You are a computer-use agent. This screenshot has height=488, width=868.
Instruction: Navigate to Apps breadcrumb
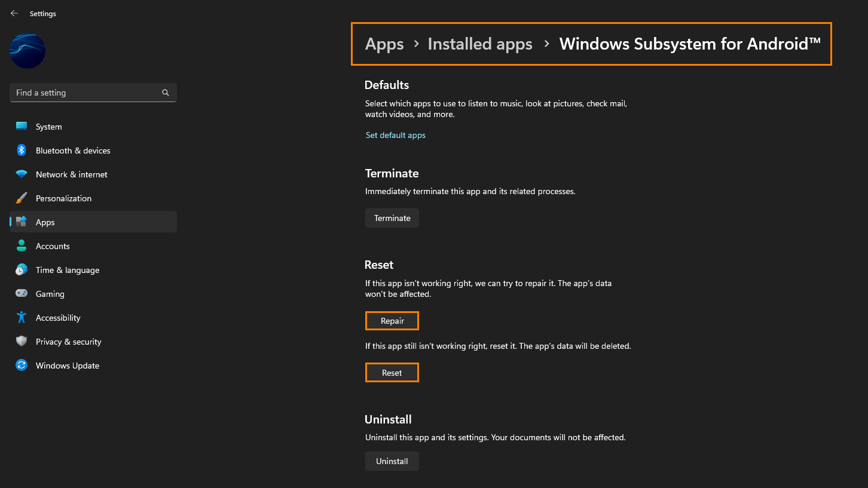[384, 44]
